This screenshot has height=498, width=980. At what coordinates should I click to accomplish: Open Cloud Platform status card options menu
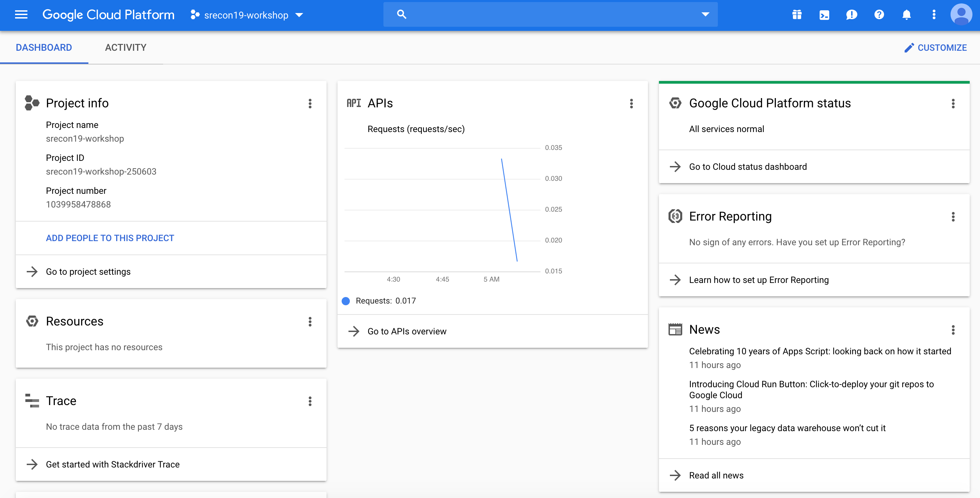953,104
